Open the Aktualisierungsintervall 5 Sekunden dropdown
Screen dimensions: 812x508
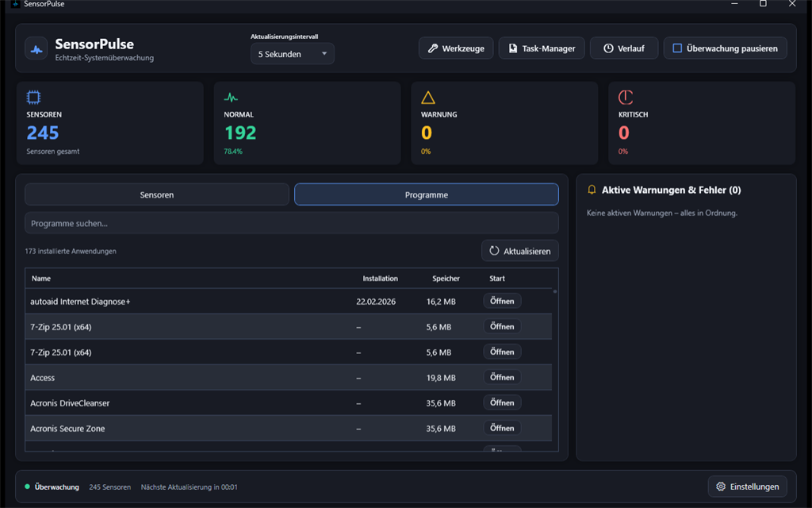[293, 54]
